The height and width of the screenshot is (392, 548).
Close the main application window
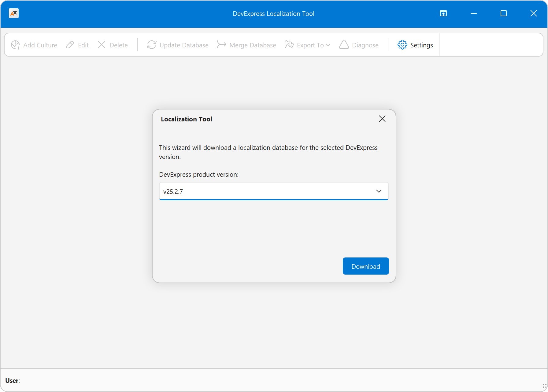tap(534, 13)
